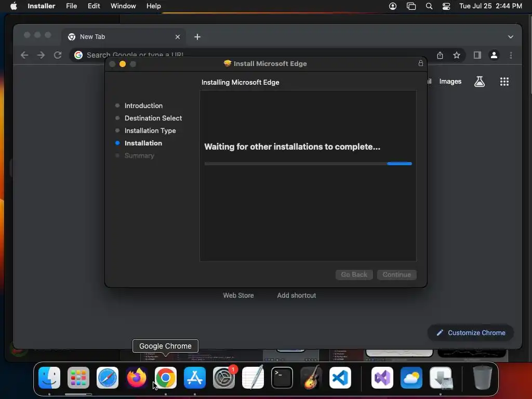The image size is (532, 399).
Task: Open the Google Labs flask icon
Action: (480, 82)
